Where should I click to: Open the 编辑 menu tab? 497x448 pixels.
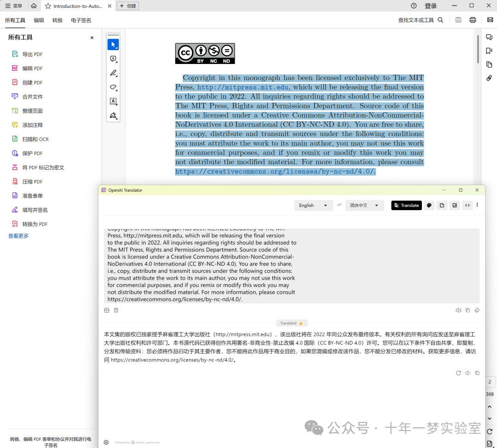(x=39, y=20)
